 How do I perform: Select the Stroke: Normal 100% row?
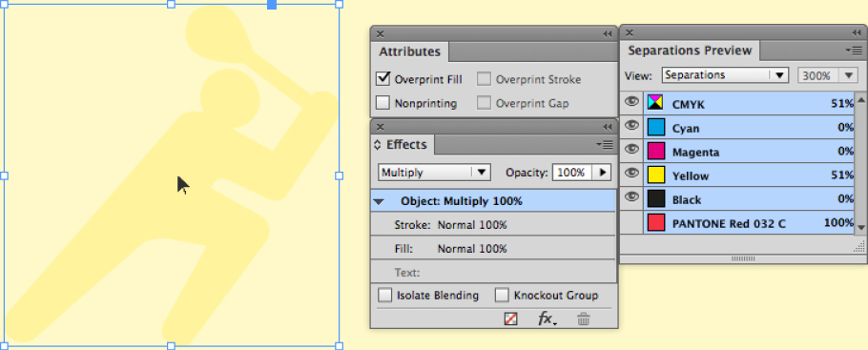[493, 225]
